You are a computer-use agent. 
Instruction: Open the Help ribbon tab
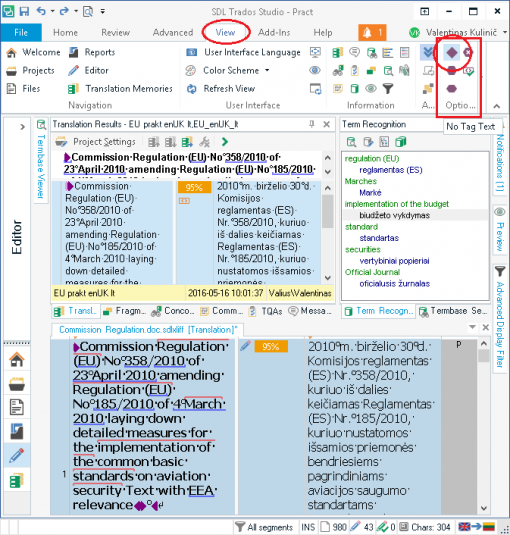pyautogui.click(x=323, y=32)
